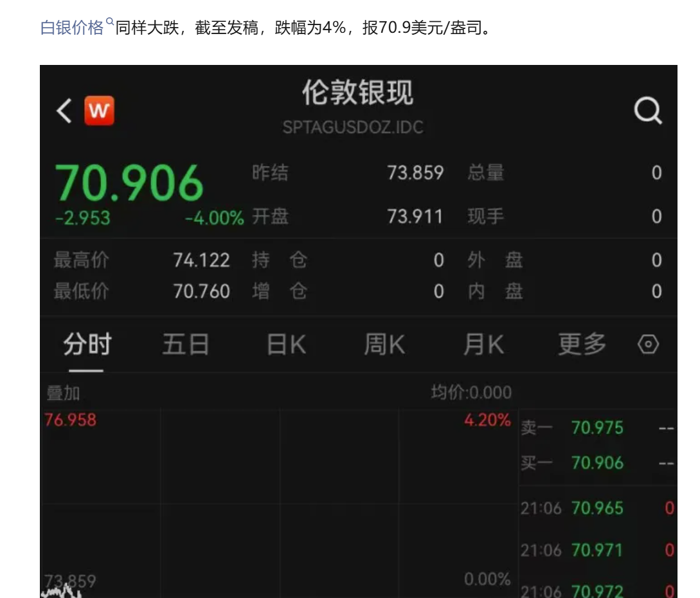
Task: Tap the 最高价 value 74.122
Action: 201,260
